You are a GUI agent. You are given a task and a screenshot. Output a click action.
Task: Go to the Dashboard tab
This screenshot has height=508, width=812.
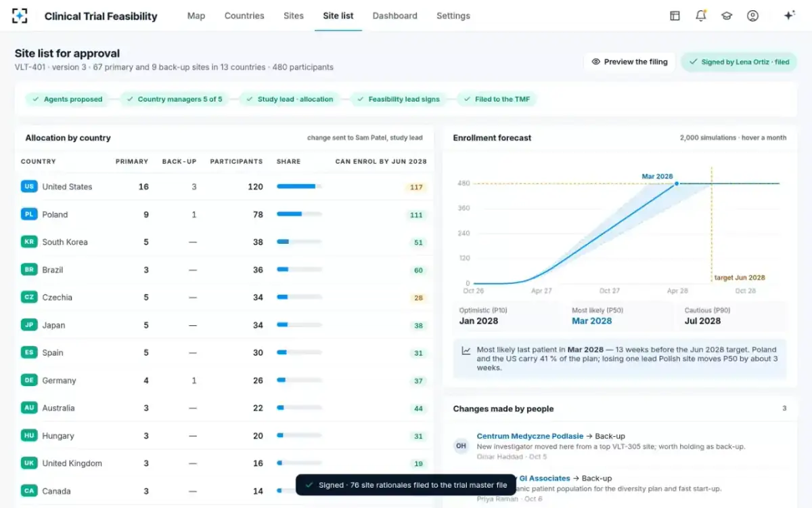[395, 16]
